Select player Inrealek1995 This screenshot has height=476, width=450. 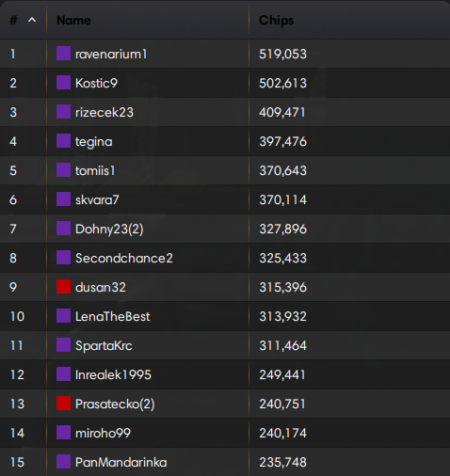click(x=113, y=374)
